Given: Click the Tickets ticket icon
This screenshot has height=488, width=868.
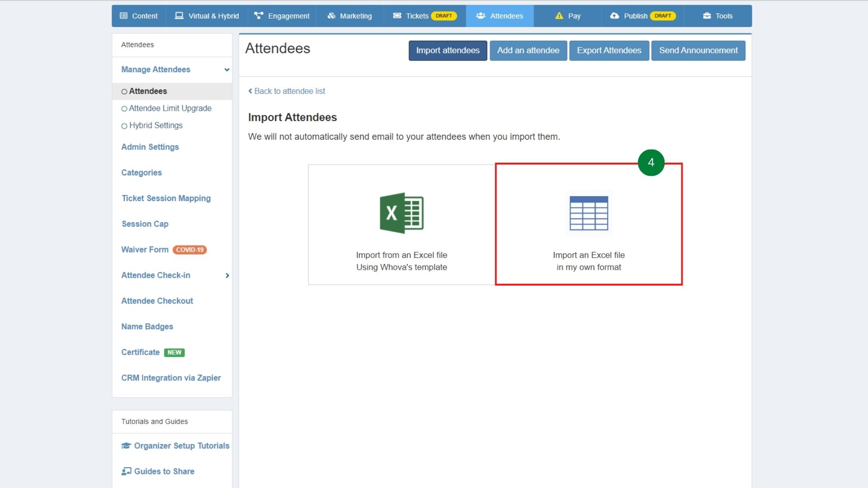Looking at the screenshot, I should point(397,16).
